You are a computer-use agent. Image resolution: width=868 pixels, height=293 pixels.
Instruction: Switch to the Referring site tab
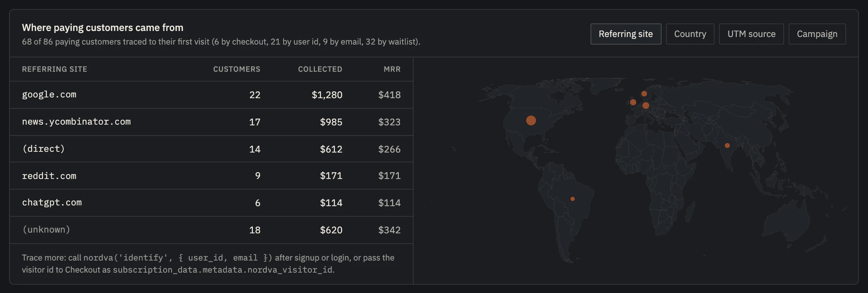[x=626, y=34]
